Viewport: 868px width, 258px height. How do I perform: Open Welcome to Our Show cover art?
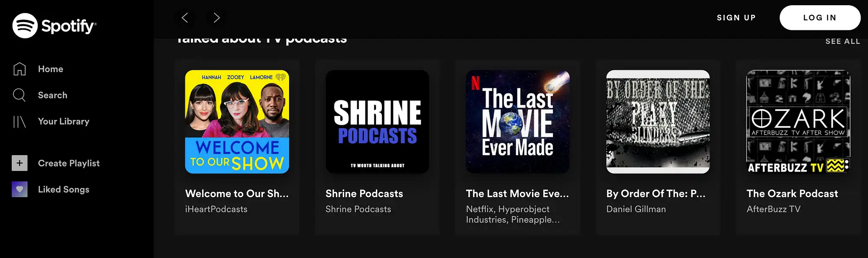pos(237,122)
